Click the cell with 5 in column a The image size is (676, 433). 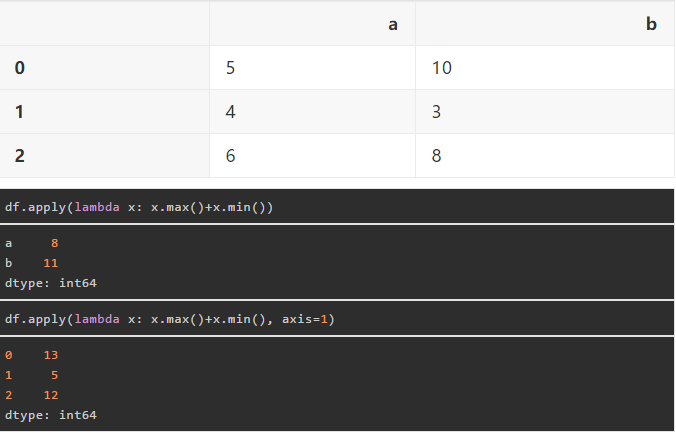[x=231, y=68]
